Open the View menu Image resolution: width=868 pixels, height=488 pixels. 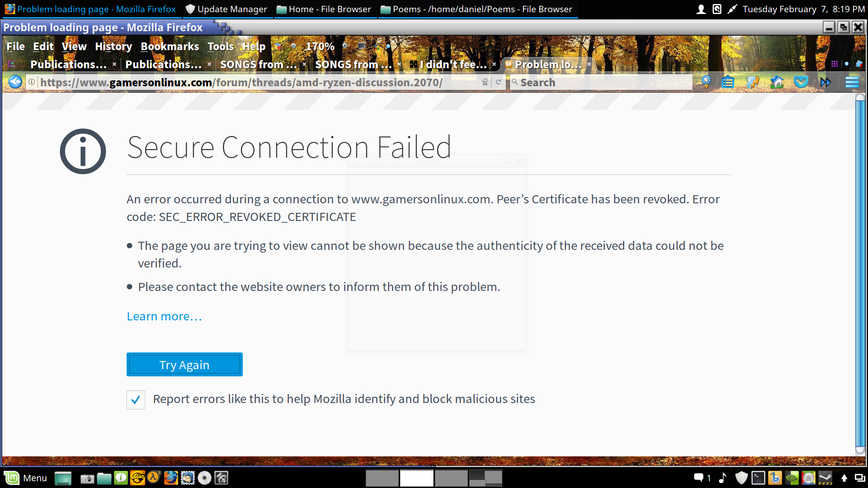point(74,47)
